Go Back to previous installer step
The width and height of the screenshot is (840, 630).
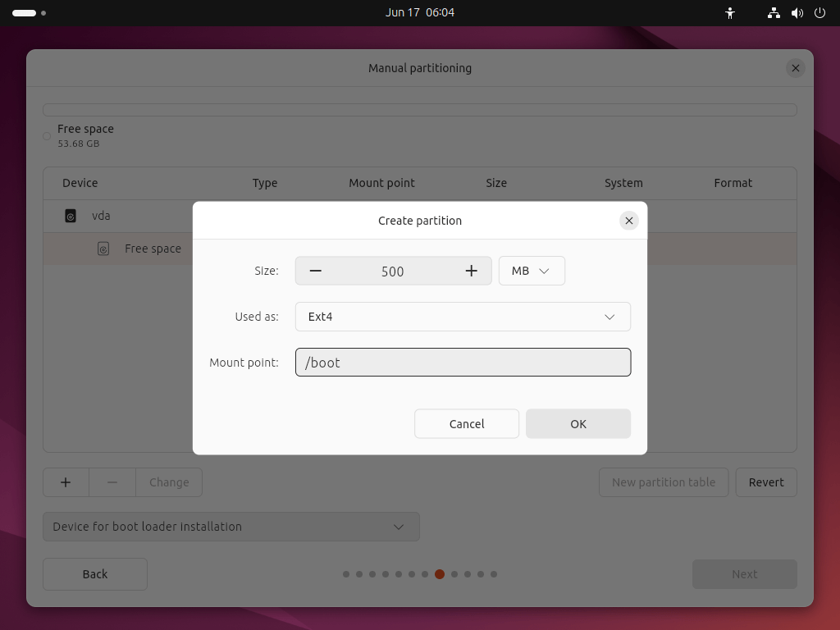click(95, 574)
